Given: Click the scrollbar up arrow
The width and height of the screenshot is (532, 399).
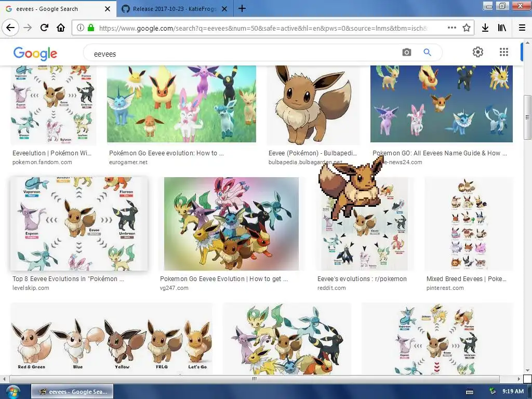Looking at the screenshot, I should tap(527, 43).
